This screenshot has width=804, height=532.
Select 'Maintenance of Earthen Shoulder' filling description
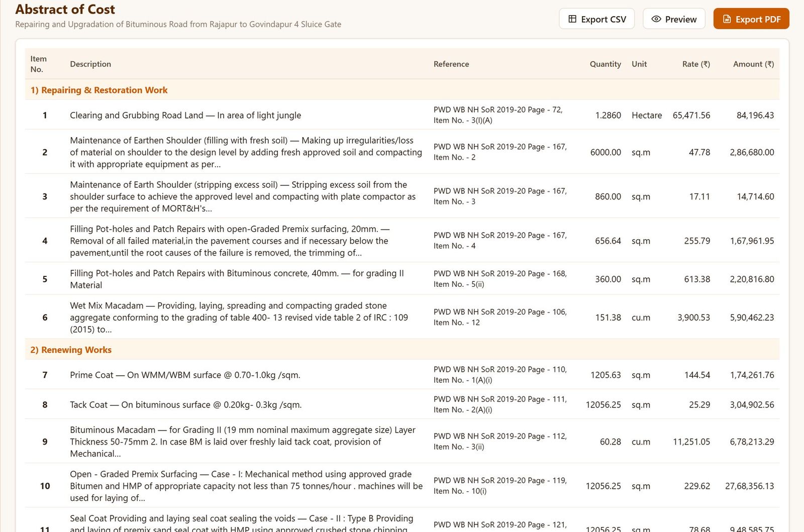click(246, 152)
